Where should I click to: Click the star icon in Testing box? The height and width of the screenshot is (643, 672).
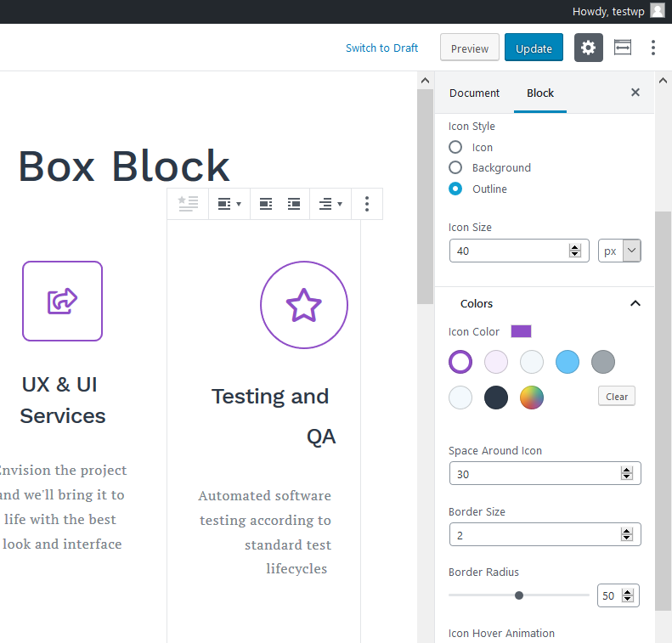[303, 305]
